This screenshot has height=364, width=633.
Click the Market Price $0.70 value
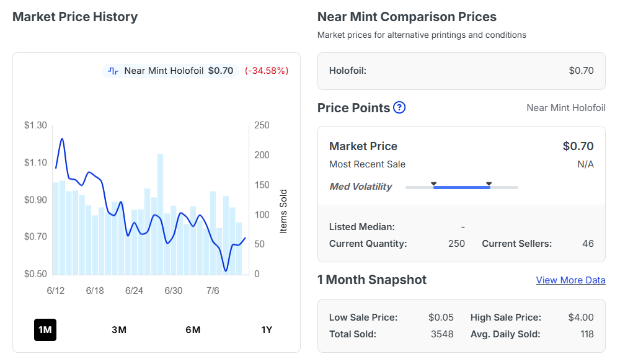coord(578,146)
